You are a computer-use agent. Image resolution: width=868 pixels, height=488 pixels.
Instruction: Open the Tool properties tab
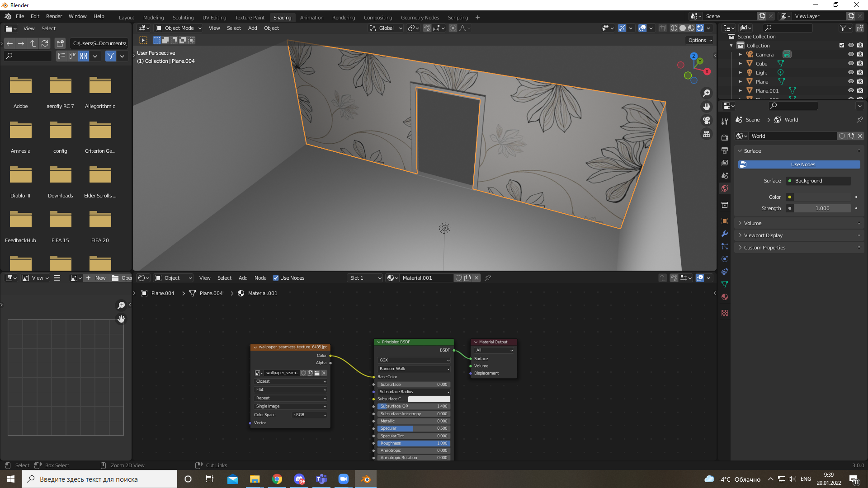[x=725, y=122]
